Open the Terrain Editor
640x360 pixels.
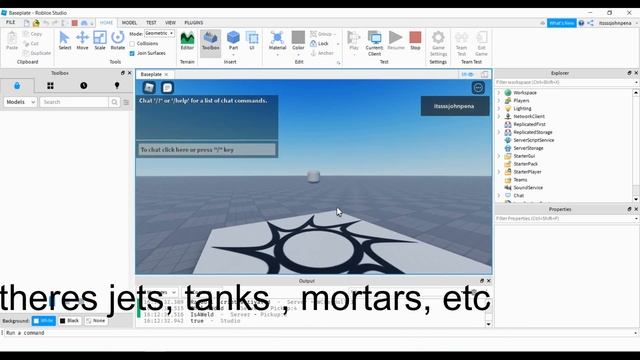(x=187, y=40)
